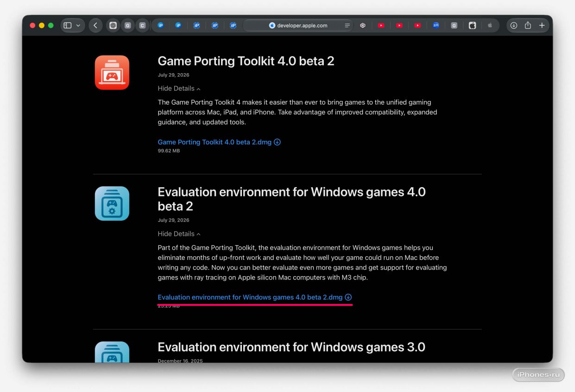Image resolution: width=575 pixels, height=392 pixels.
Task: Open the Reader icon in address bar
Action: click(x=347, y=25)
